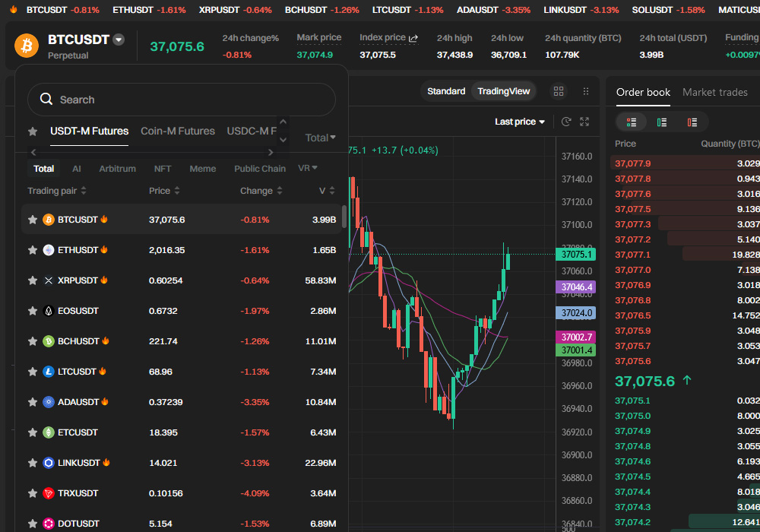Toggle favorite star for LINKUSDT
760x532 pixels.
coord(33,463)
